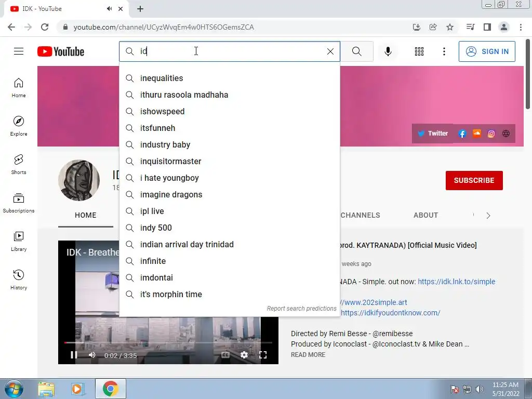Click the IDK channel avatar
The width and height of the screenshot is (532, 399).
click(79, 180)
